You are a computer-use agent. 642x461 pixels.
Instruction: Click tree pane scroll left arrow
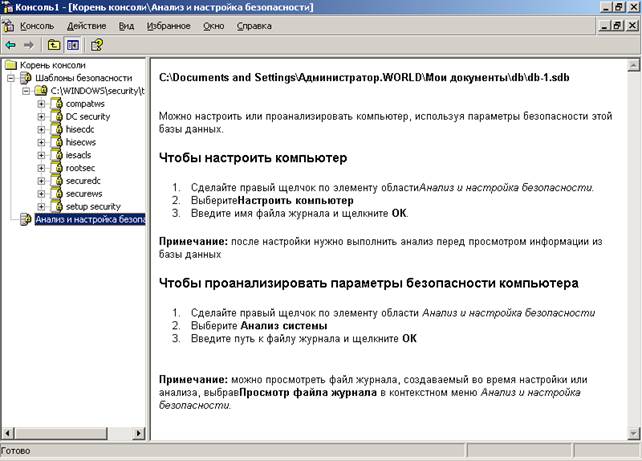coord(8,433)
